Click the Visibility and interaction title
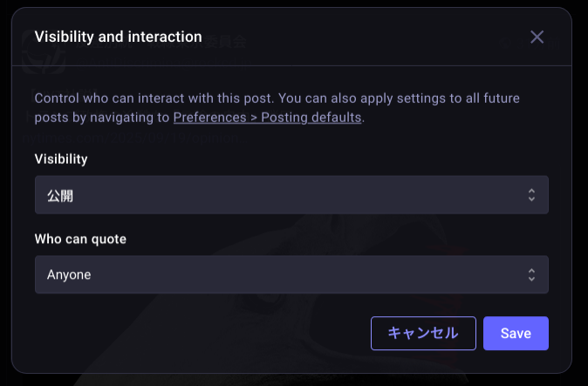Screen dimensions: 588x386 pyautogui.click(x=118, y=37)
